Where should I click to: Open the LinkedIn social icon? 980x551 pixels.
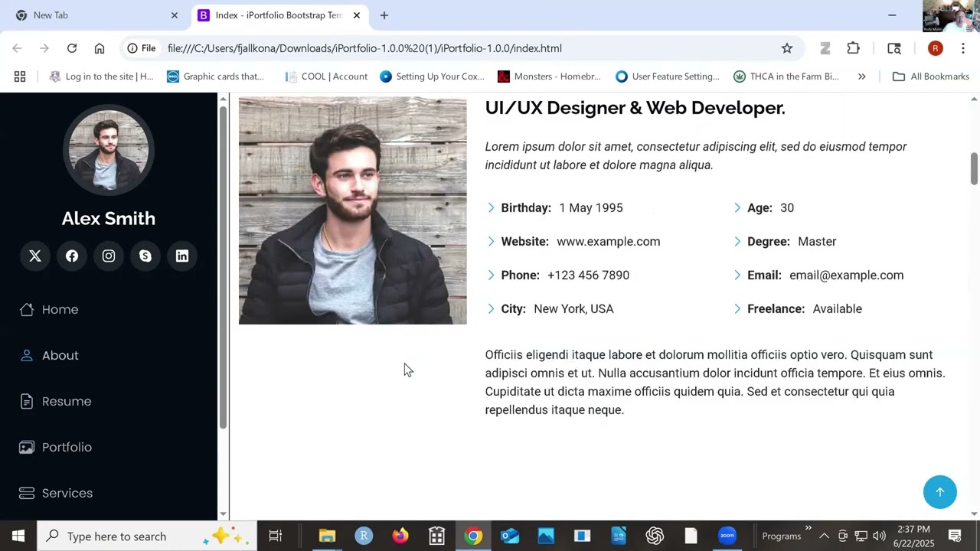pyautogui.click(x=182, y=256)
